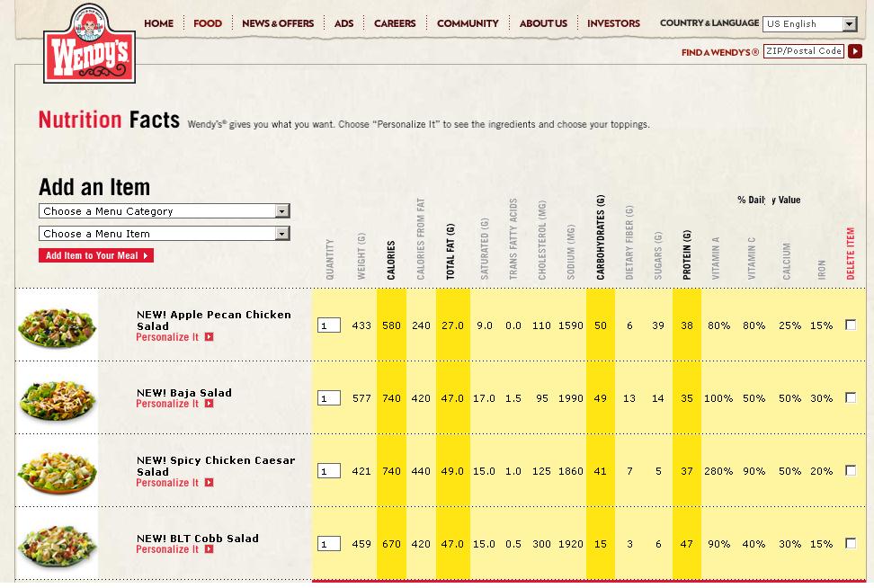
Task: Open the ABOUT US menu
Action: 543,23
